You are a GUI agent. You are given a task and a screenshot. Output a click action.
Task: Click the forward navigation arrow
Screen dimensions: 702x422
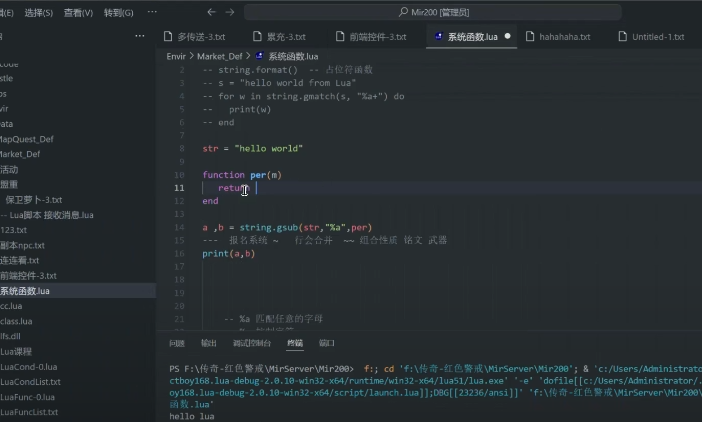tap(231, 12)
